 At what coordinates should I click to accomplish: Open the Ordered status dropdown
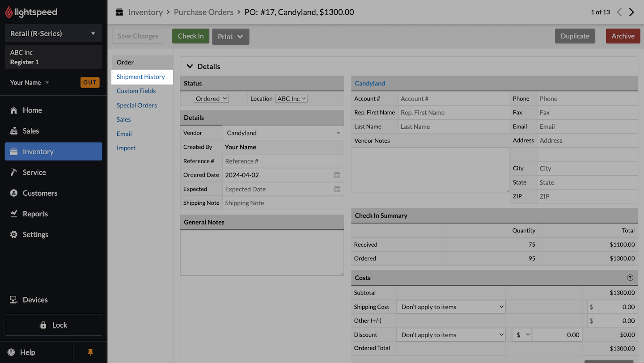click(x=211, y=98)
